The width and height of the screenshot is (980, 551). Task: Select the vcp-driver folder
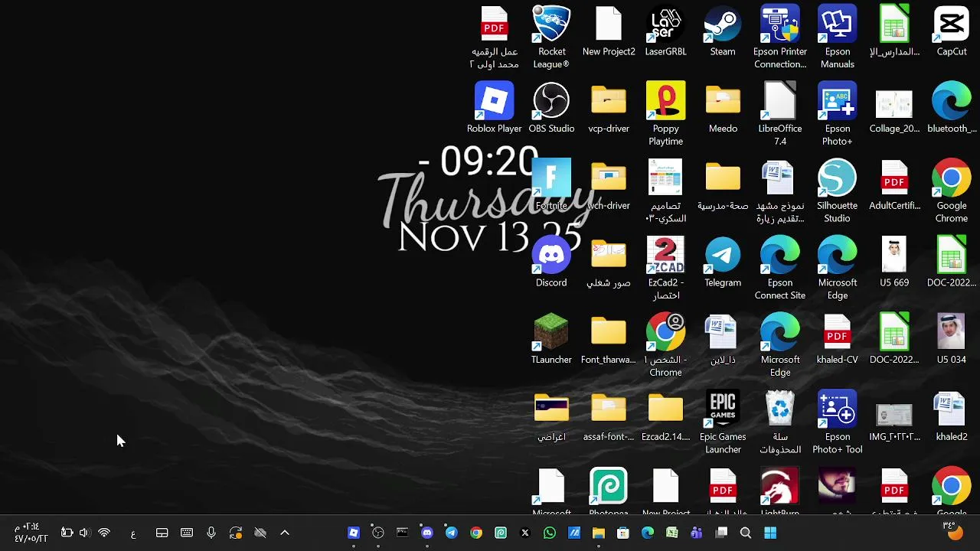click(x=609, y=108)
